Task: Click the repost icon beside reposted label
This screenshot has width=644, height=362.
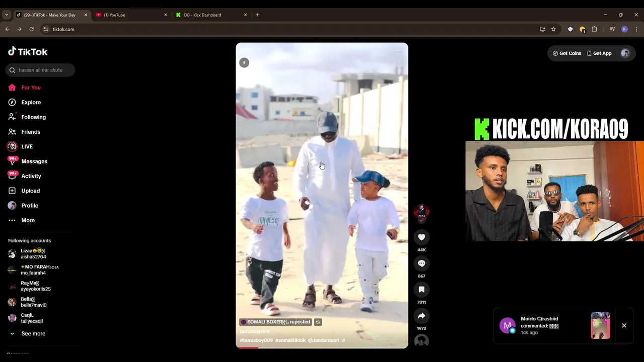Action: point(318,322)
